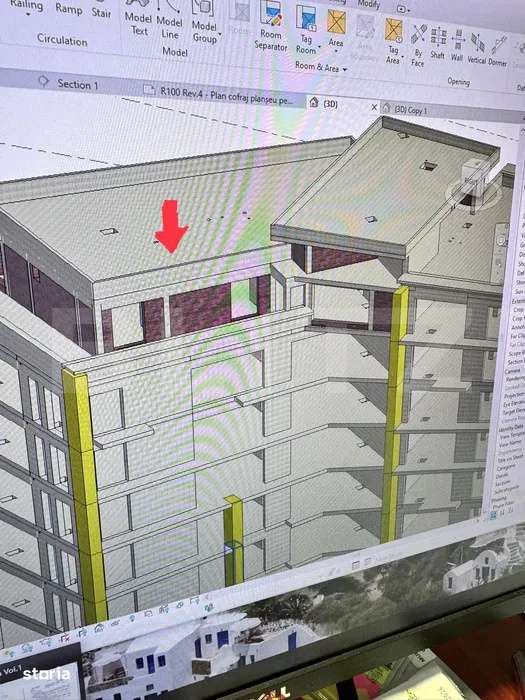Screen dimensions: 525x700
Task: Click the Identity Data section in Properties
Action: coord(509,428)
